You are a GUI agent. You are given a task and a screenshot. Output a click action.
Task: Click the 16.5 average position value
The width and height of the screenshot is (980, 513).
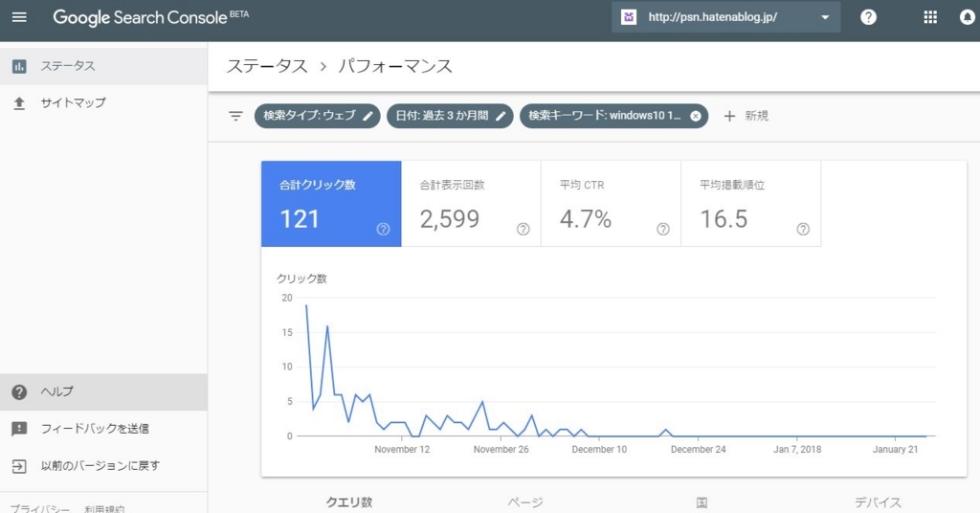point(724,219)
